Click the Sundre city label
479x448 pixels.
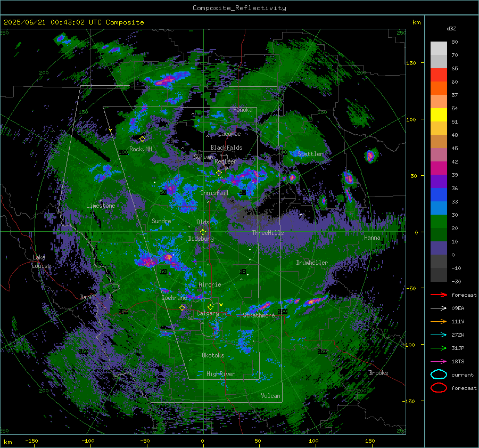pos(161,221)
